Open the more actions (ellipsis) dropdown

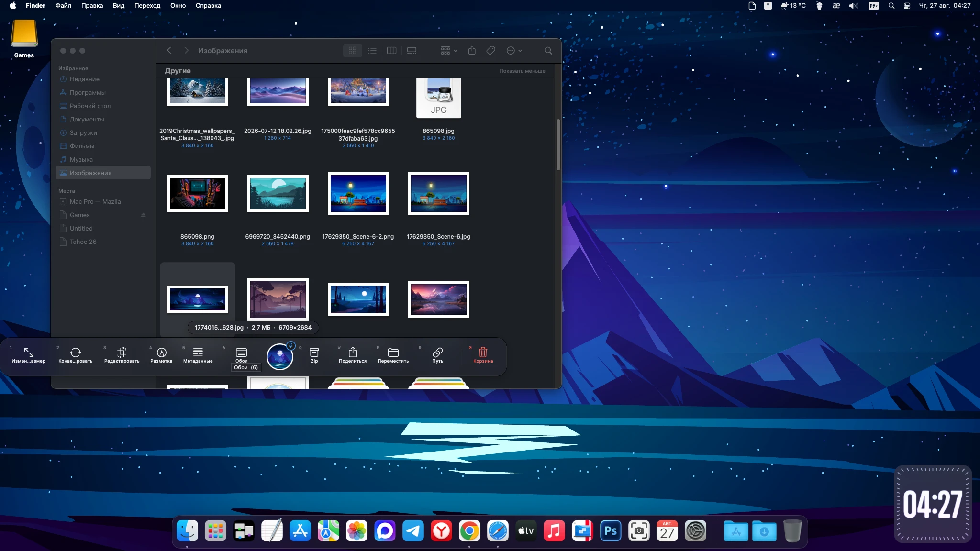514,51
